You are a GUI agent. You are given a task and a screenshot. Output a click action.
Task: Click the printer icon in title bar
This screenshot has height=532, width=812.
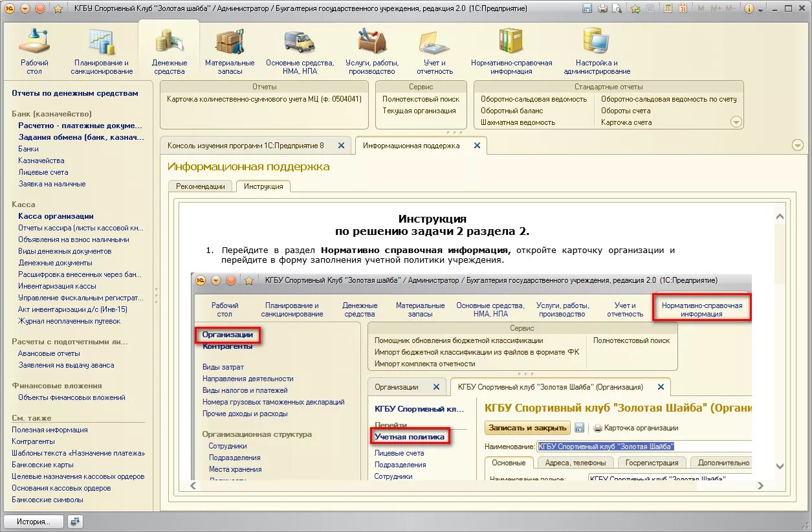point(602,8)
